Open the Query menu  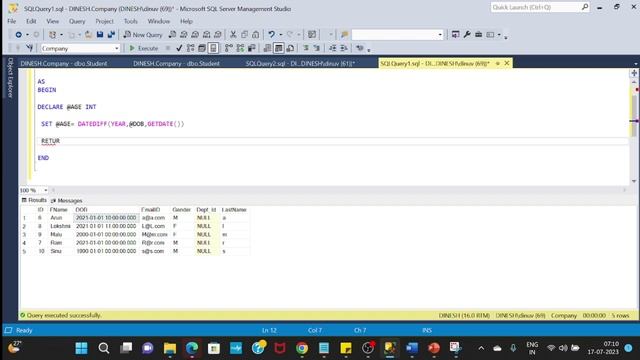(77, 21)
